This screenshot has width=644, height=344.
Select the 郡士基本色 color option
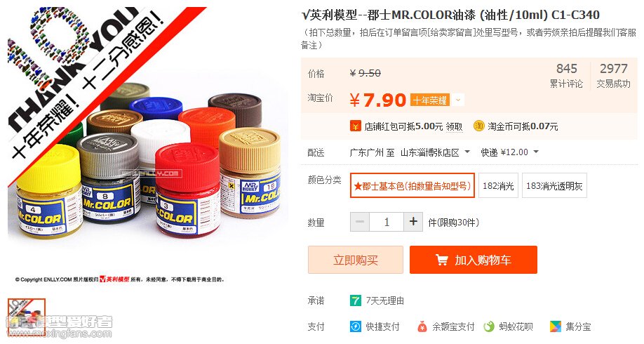(x=412, y=186)
